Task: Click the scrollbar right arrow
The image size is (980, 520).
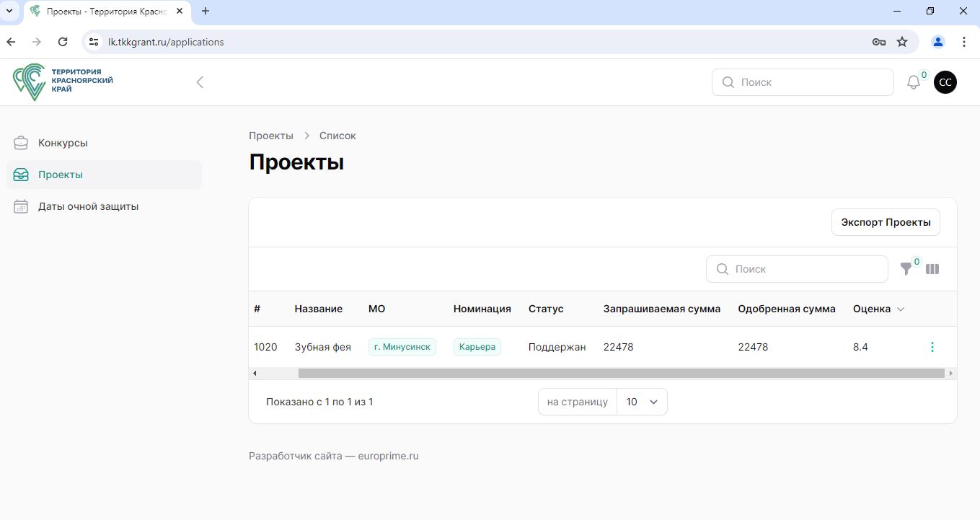Action: (951, 374)
